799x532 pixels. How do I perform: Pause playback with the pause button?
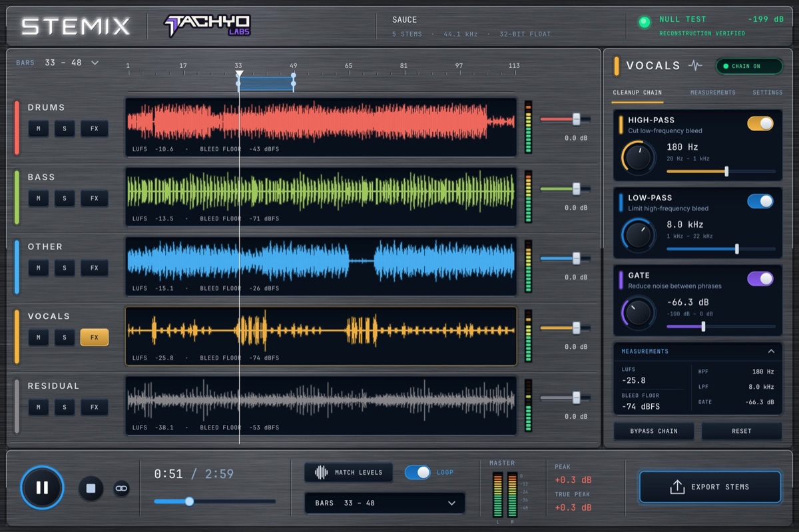(x=42, y=487)
